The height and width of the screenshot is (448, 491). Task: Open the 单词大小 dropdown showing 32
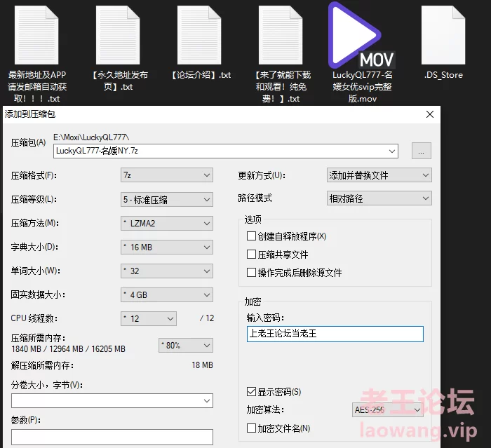click(x=167, y=271)
